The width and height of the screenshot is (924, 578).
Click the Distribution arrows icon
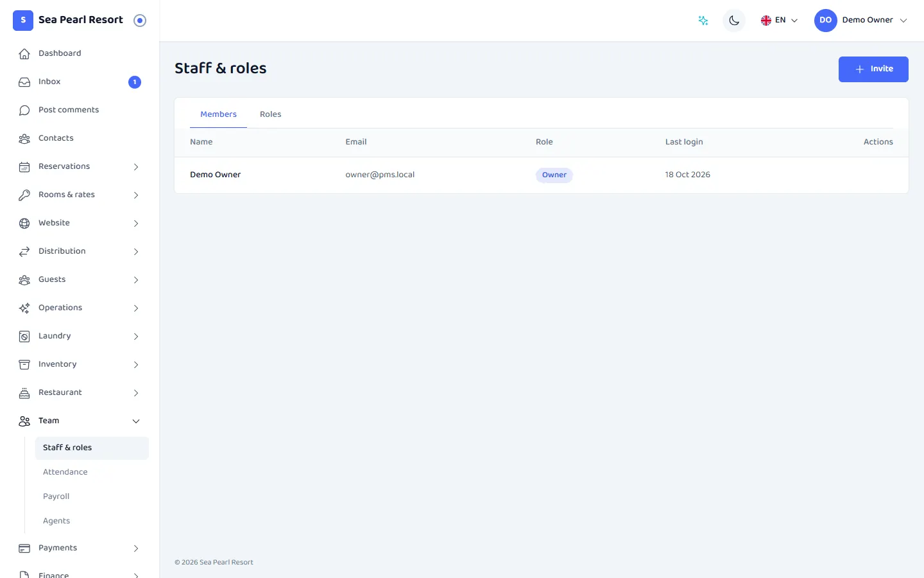coord(24,252)
